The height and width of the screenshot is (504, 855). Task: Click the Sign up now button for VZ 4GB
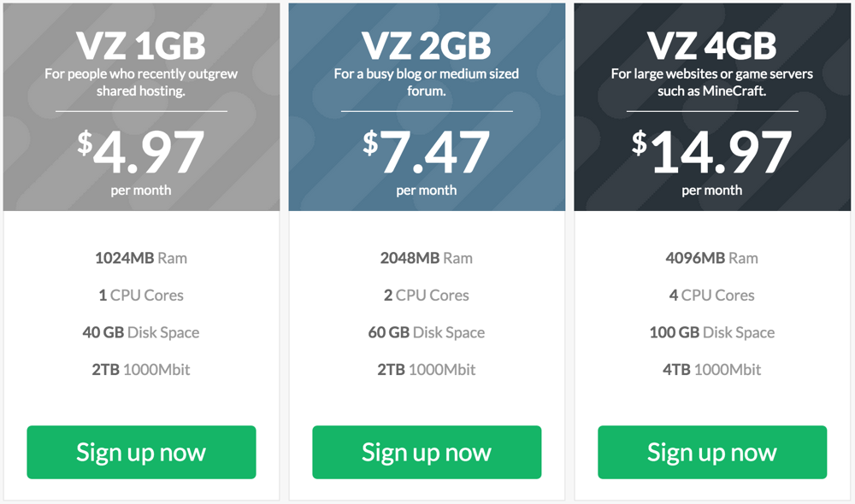711,453
